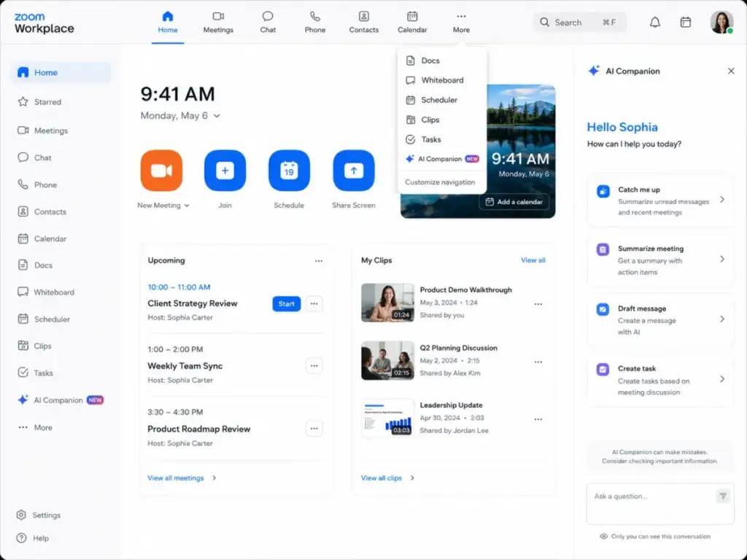747x560 pixels.
Task: Open AI Companion in the left sidebar
Action: click(x=60, y=400)
